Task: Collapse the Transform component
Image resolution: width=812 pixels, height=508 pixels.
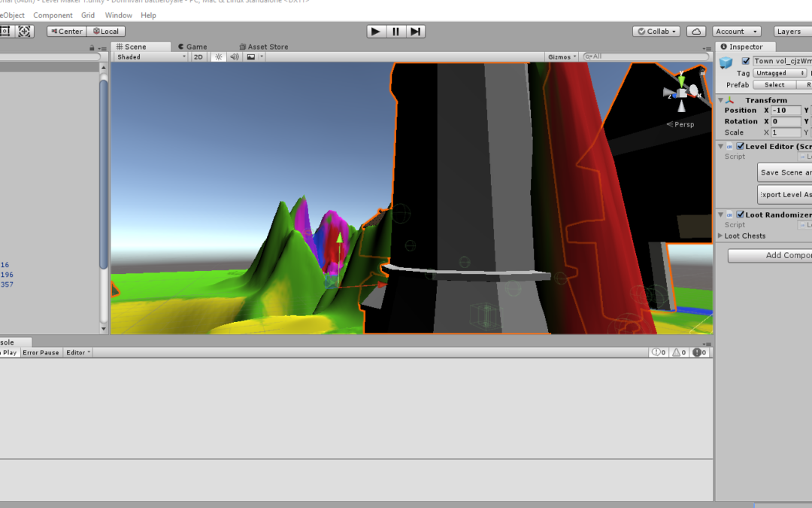Action: pos(720,99)
